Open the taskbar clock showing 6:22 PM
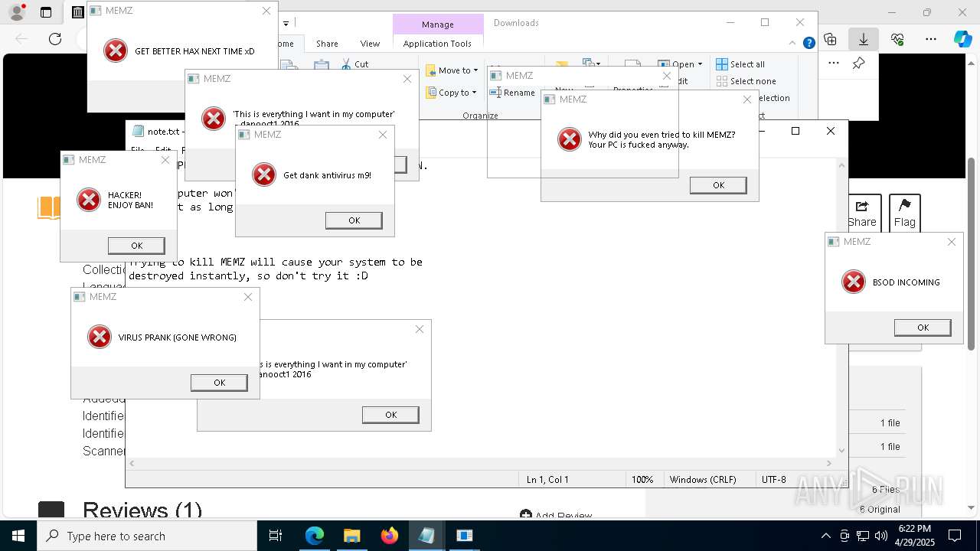Screen dimensions: 980x551 (915, 536)
